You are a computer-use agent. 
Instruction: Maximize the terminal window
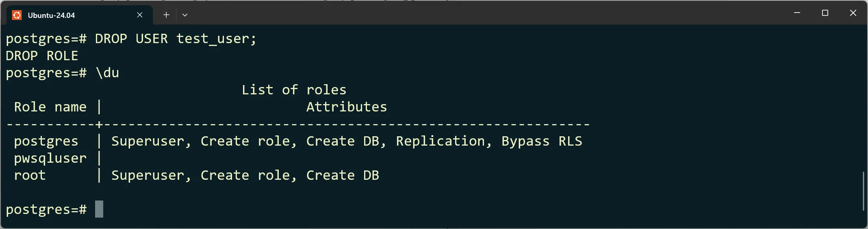tap(825, 13)
